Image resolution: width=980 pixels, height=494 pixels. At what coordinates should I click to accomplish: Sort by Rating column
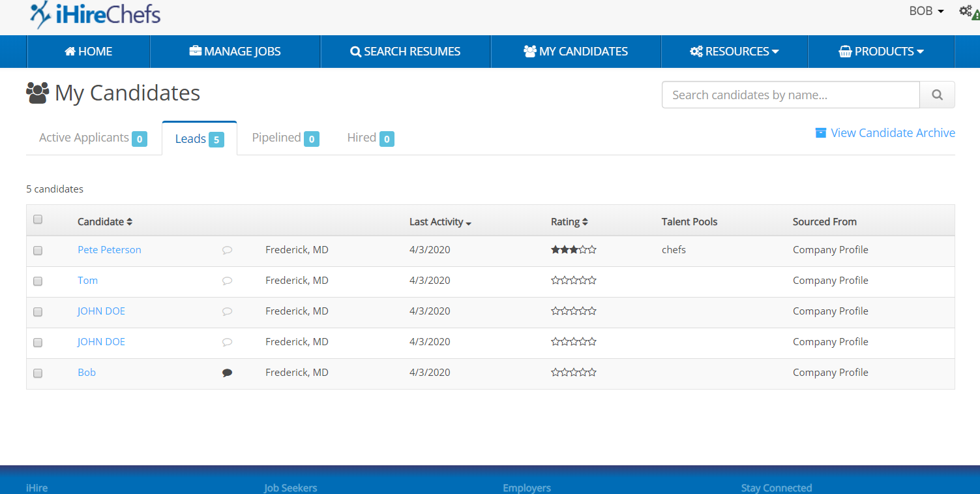point(569,222)
